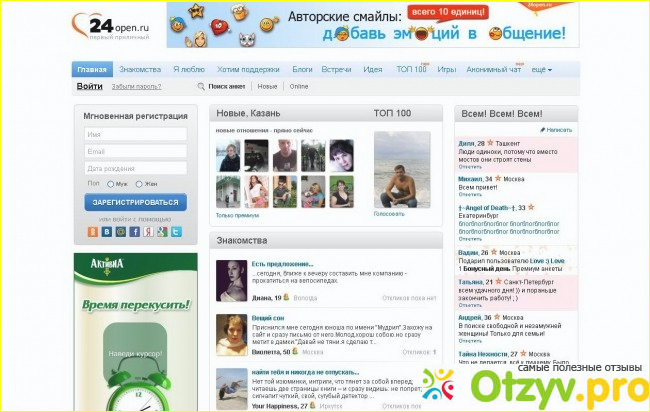The width and height of the screenshot is (650, 412).
Task: Expand the ещё dropdown menu
Action: pos(542,70)
